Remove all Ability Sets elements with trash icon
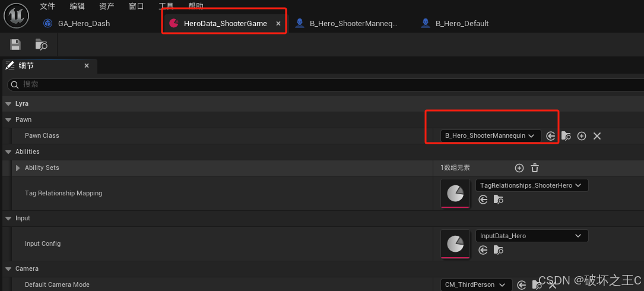 [x=535, y=167]
